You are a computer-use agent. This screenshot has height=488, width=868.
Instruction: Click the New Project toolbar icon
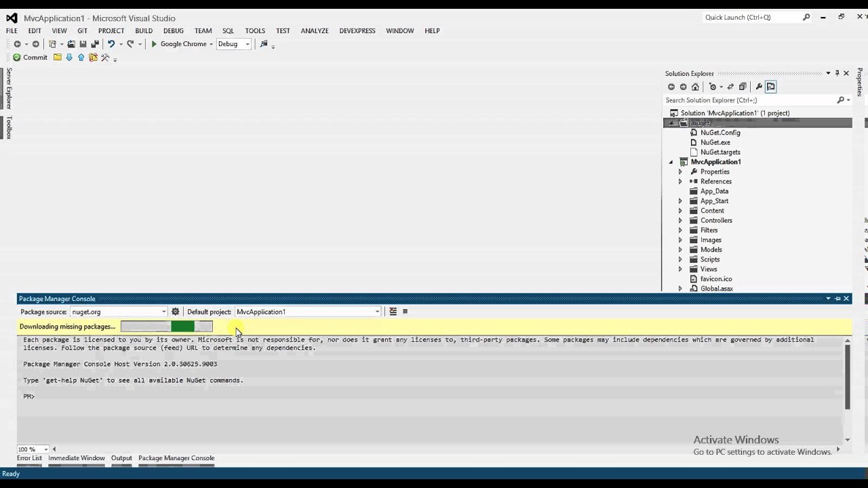point(52,44)
